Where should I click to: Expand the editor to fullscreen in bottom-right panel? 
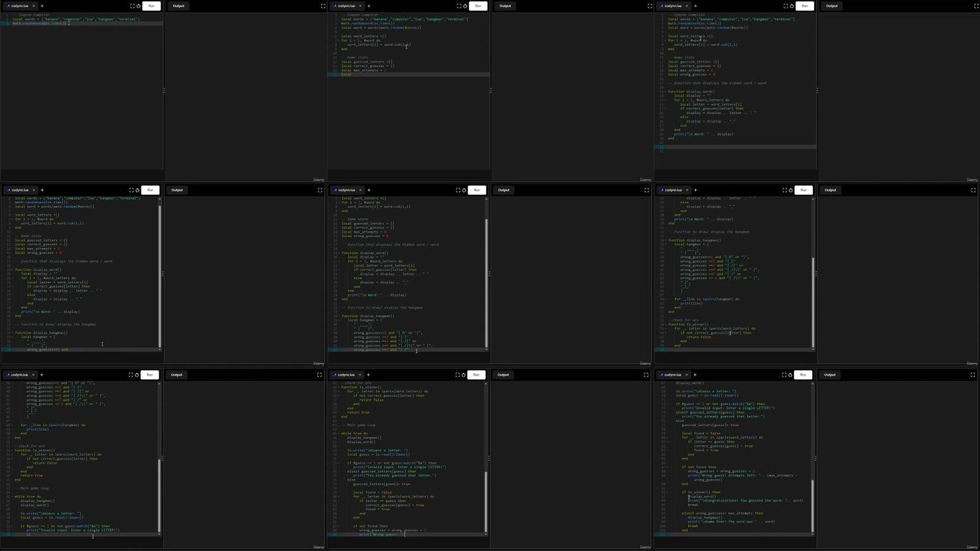coord(784,374)
